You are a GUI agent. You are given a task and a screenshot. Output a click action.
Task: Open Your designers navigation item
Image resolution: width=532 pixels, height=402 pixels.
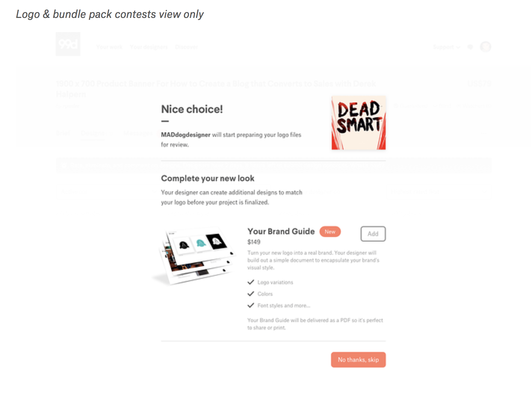(x=149, y=47)
